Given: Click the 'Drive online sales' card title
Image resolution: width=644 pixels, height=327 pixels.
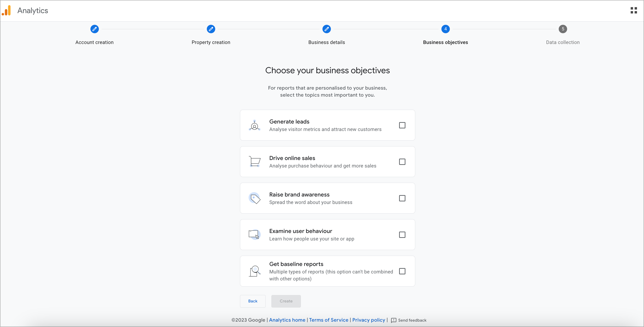Looking at the screenshot, I should [x=292, y=158].
